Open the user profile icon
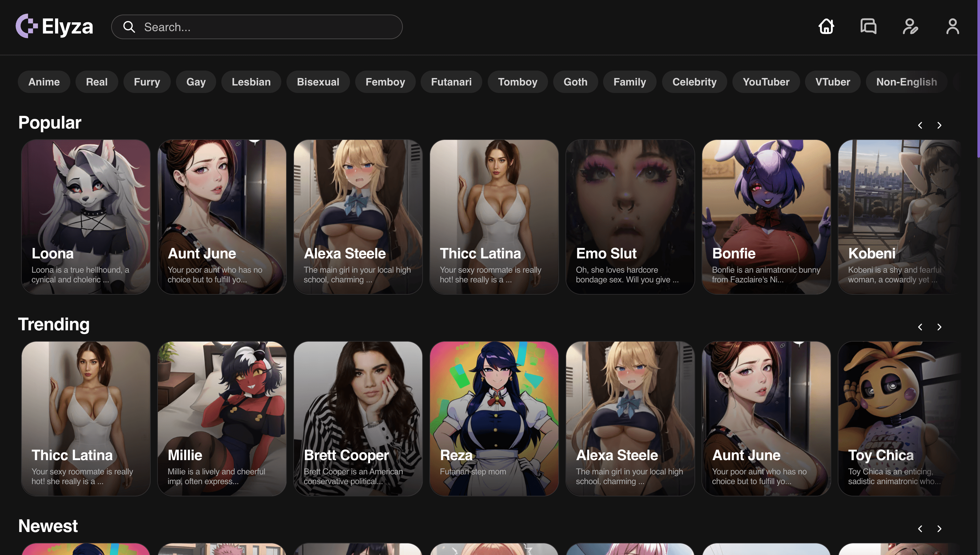Viewport: 980px width, 555px height. pos(952,27)
